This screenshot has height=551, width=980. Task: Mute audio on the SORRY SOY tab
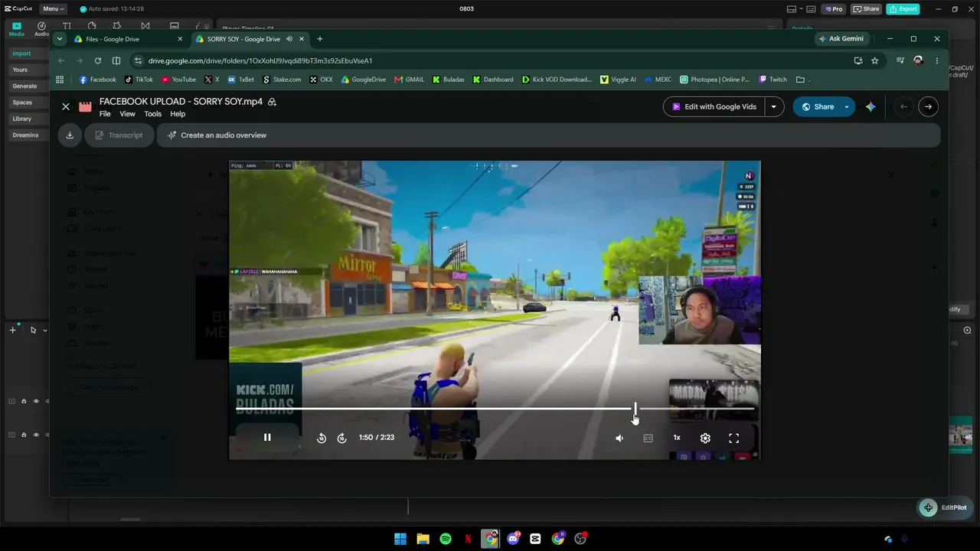289,39
